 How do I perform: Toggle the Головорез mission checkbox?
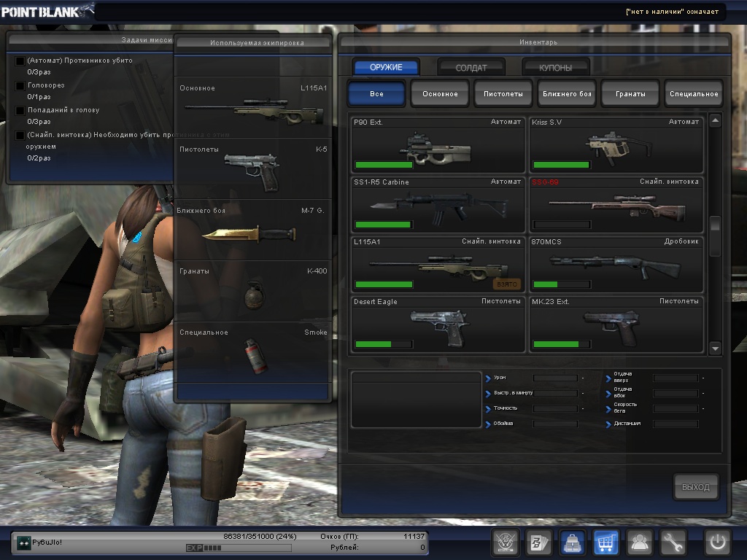(x=20, y=86)
